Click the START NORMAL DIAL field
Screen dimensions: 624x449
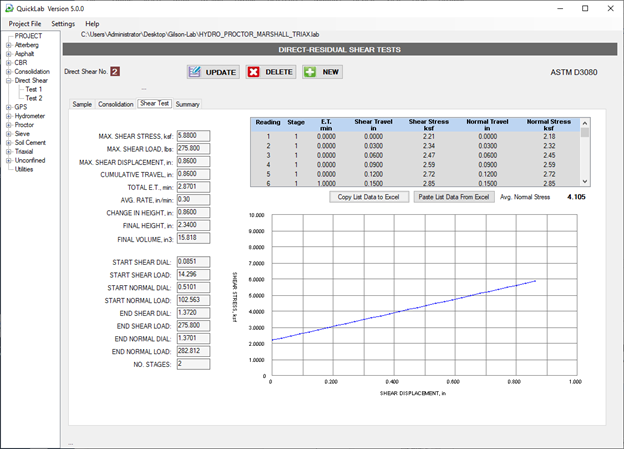[193, 287]
